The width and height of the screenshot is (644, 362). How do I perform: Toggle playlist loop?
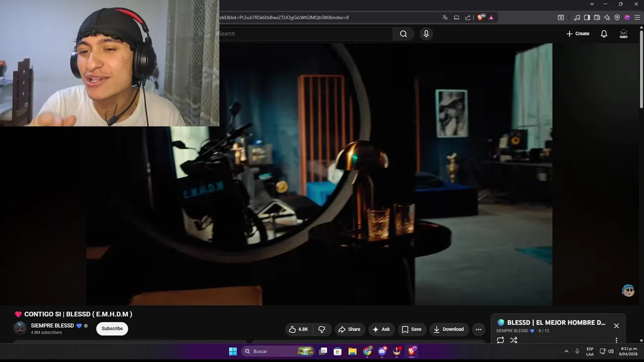(x=500, y=340)
